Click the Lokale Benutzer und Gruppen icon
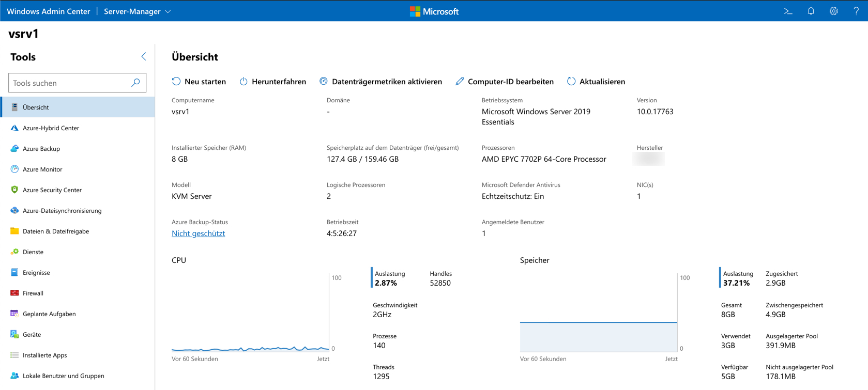 [14, 376]
